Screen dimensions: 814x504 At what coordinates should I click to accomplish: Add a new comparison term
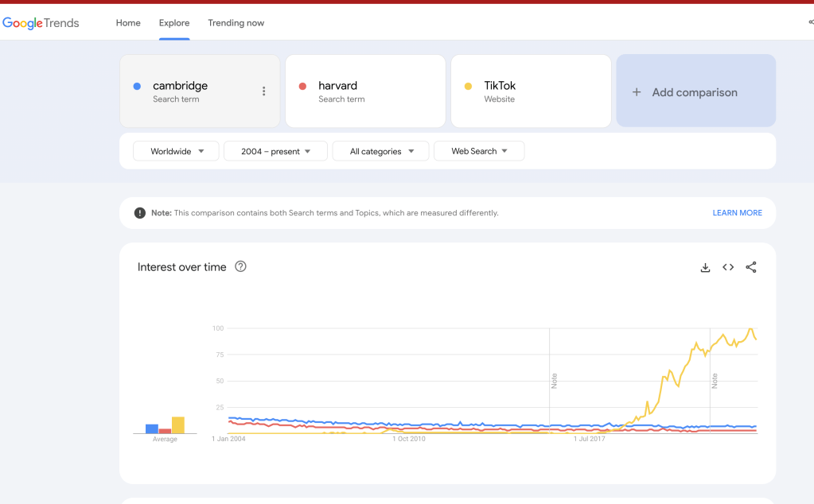pyautogui.click(x=695, y=91)
